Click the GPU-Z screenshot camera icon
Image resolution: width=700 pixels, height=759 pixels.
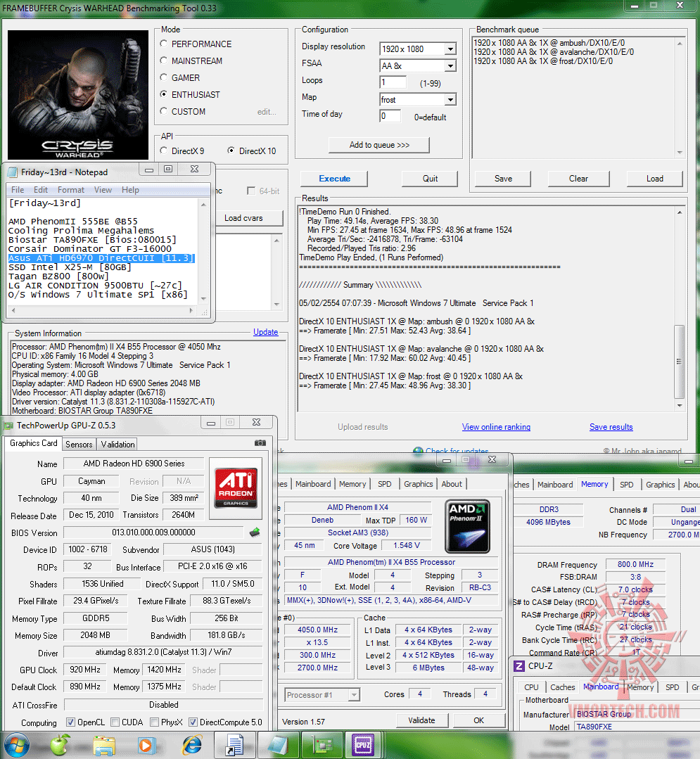260,443
